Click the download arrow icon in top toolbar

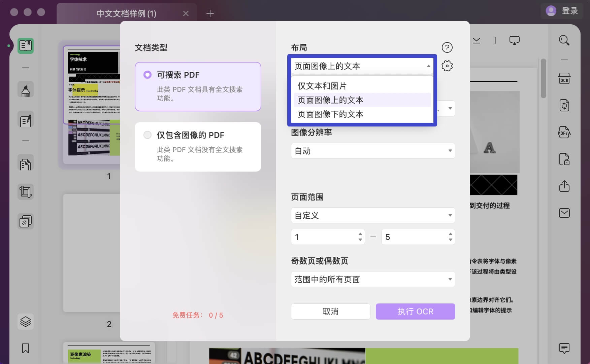tap(477, 40)
